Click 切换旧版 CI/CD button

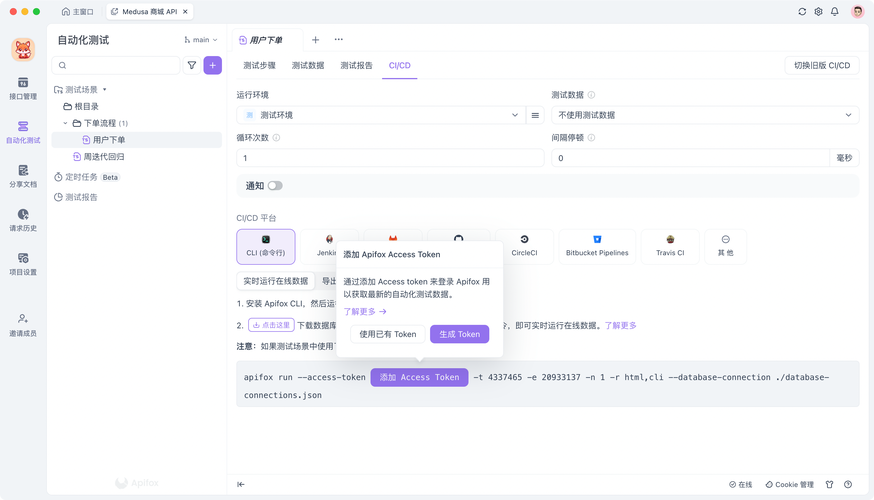coord(822,65)
